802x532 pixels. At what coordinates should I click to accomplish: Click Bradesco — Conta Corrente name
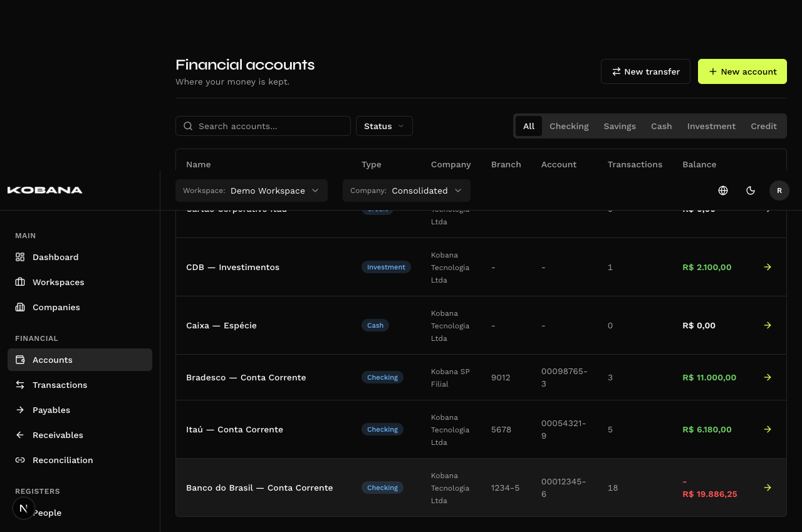tap(246, 377)
